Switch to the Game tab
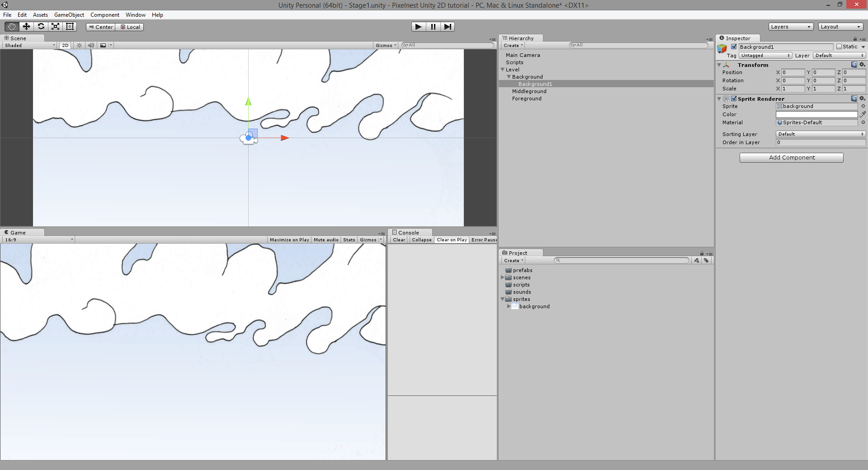 pyautogui.click(x=18, y=232)
